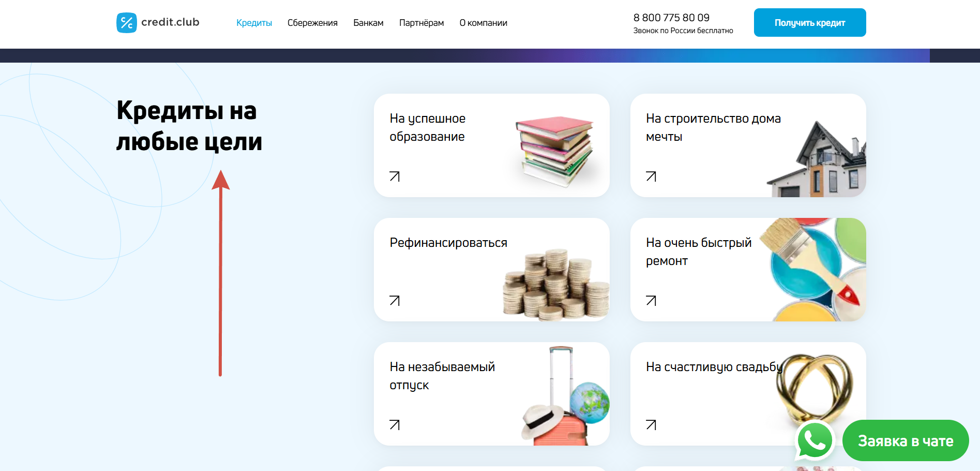Click the credit.club logo text
The image size is (980, 471).
point(170,22)
